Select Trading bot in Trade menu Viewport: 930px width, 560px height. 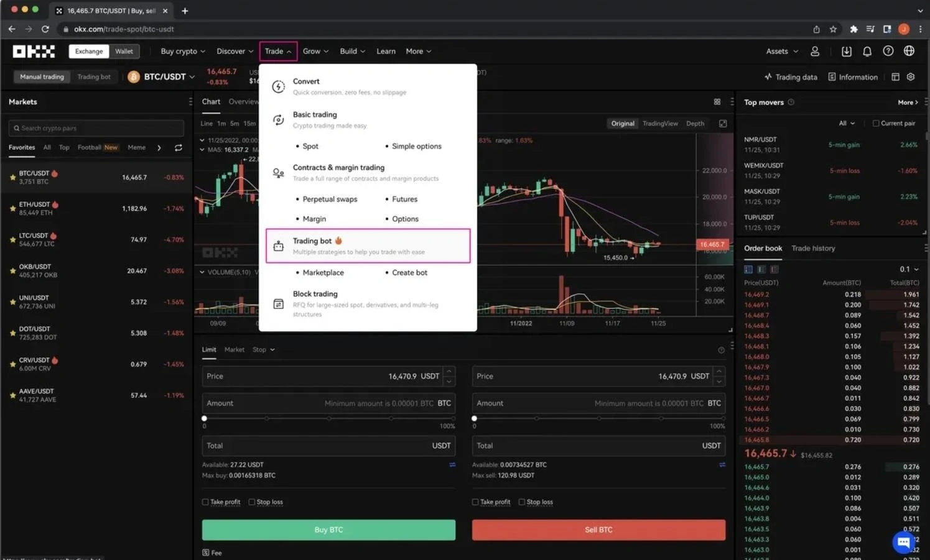click(x=368, y=246)
